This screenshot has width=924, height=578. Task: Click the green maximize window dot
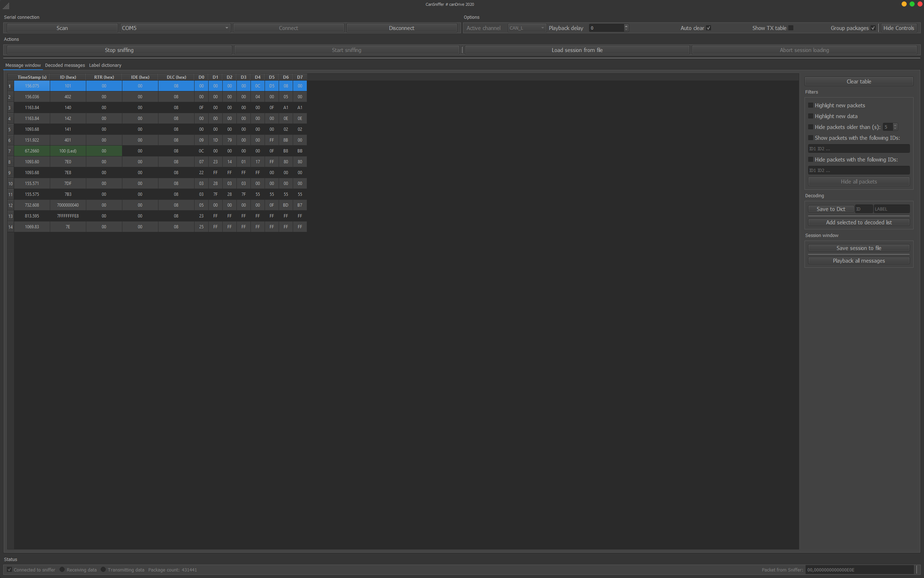pos(912,4)
